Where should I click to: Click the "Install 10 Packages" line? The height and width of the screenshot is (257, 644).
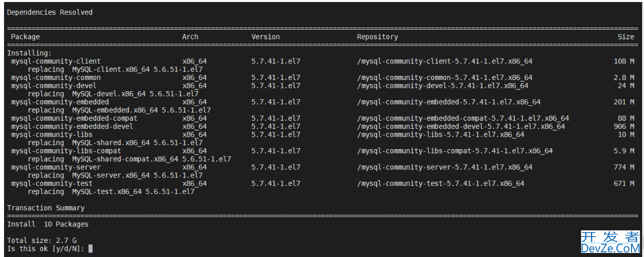click(48, 224)
